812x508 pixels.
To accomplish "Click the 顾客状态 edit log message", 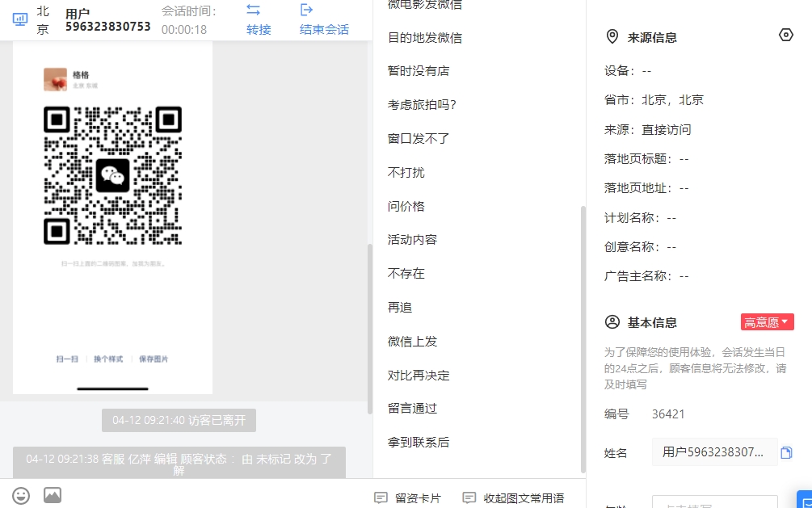I will 179,463.
